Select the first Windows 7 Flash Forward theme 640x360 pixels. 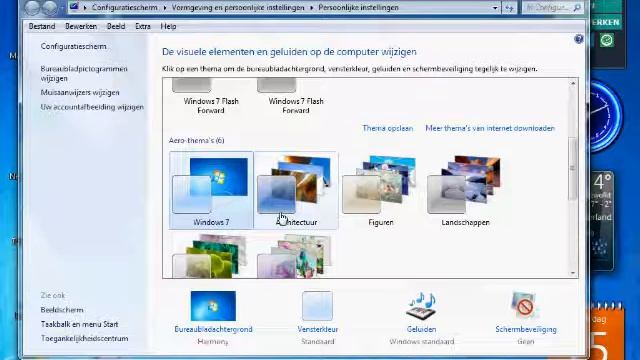[x=211, y=97]
